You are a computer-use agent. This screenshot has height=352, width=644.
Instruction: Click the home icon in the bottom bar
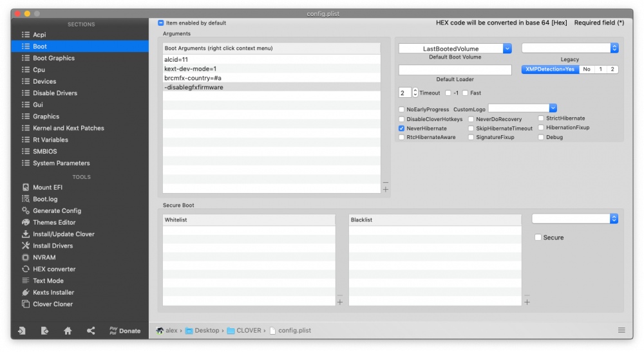tap(68, 331)
